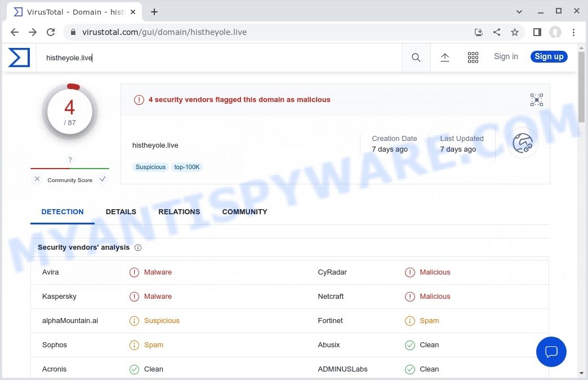This screenshot has width=588, height=380.
Task: Click the Avira vendor name
Action: pyautogui.click(x=50, y=272)
